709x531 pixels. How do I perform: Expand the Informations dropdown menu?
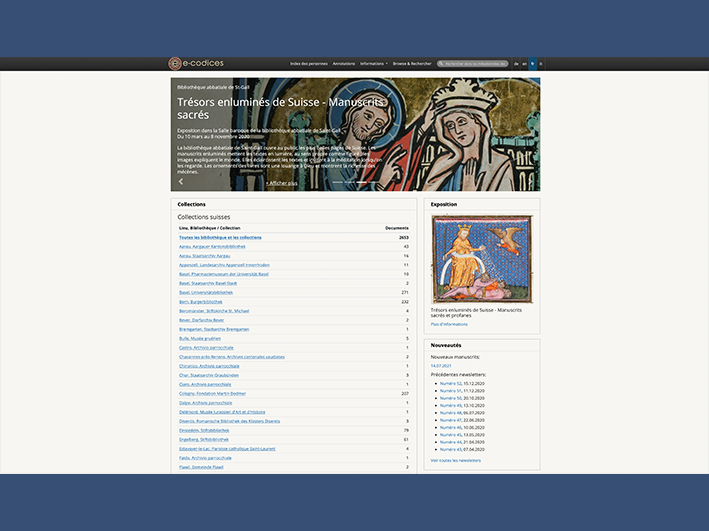coord(373,64)
